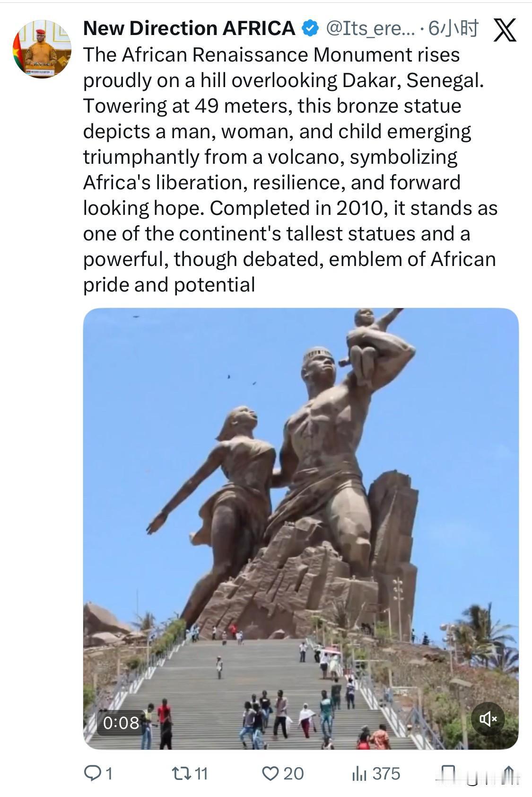The width and height of the screenshot is (532, 797).
Task: Click the 0:08 video duration label
Action: (x=121, y=723)
